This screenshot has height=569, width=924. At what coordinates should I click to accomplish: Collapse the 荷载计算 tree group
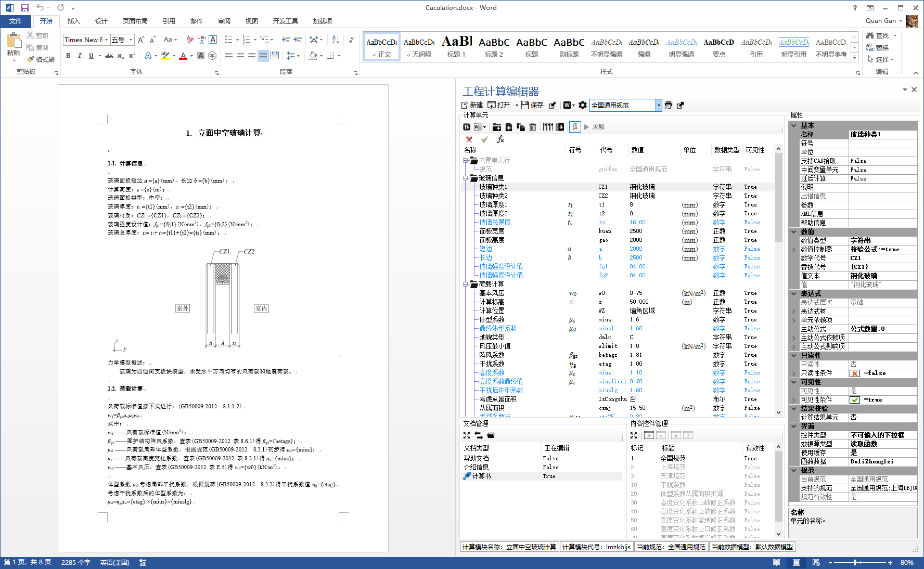tap(466, 284)
